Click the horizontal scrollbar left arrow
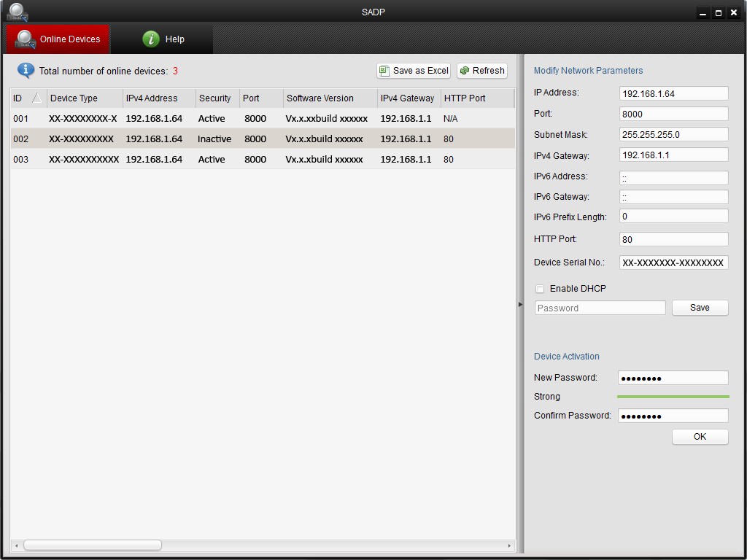The width and height of the screenshot is (747, 560). click(x=17, y=545)
